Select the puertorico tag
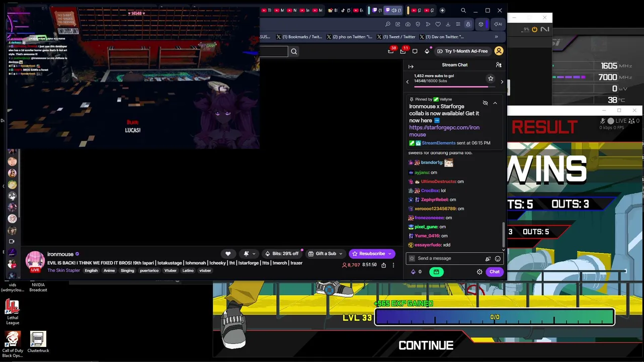Screen dimensions: 644x362 click(x=149, y=270)
